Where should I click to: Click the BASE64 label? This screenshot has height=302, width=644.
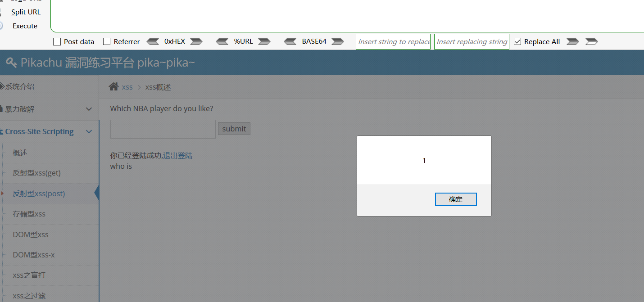314,41
